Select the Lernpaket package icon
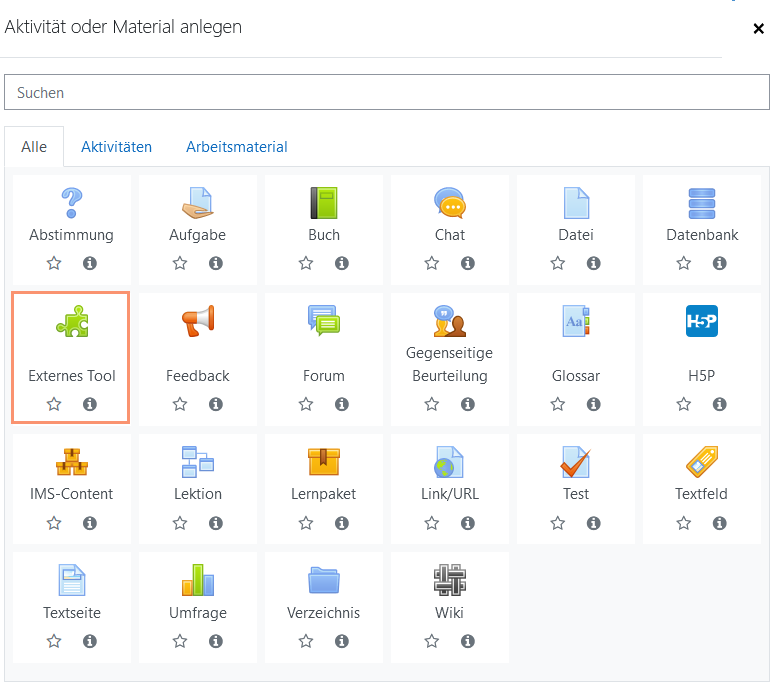777x682 pixels. pos(324,461)
